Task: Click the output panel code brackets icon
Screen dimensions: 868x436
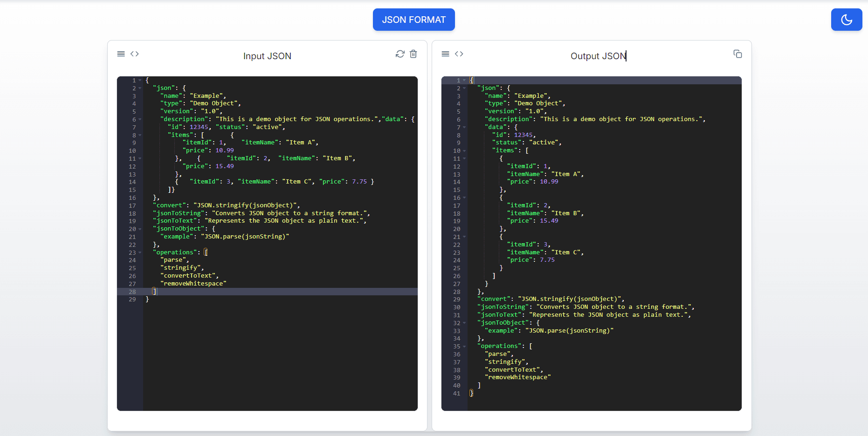Action: click(459, 54)
